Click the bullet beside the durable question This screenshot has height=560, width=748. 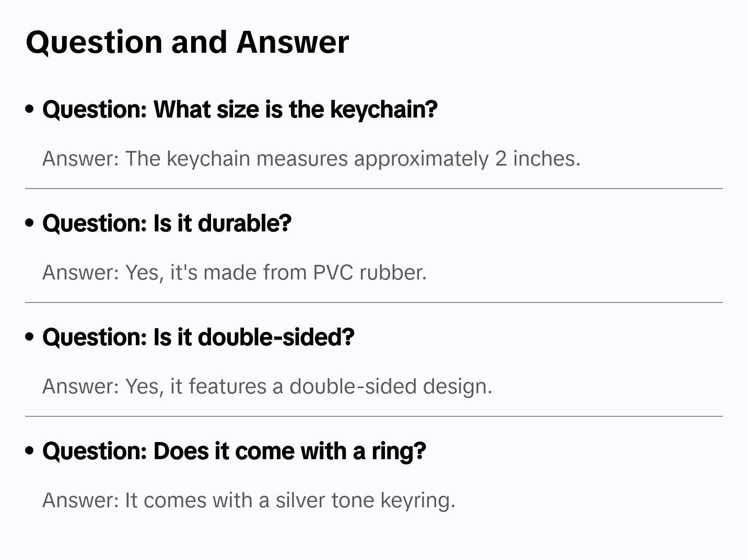click(x=30, y=223)
